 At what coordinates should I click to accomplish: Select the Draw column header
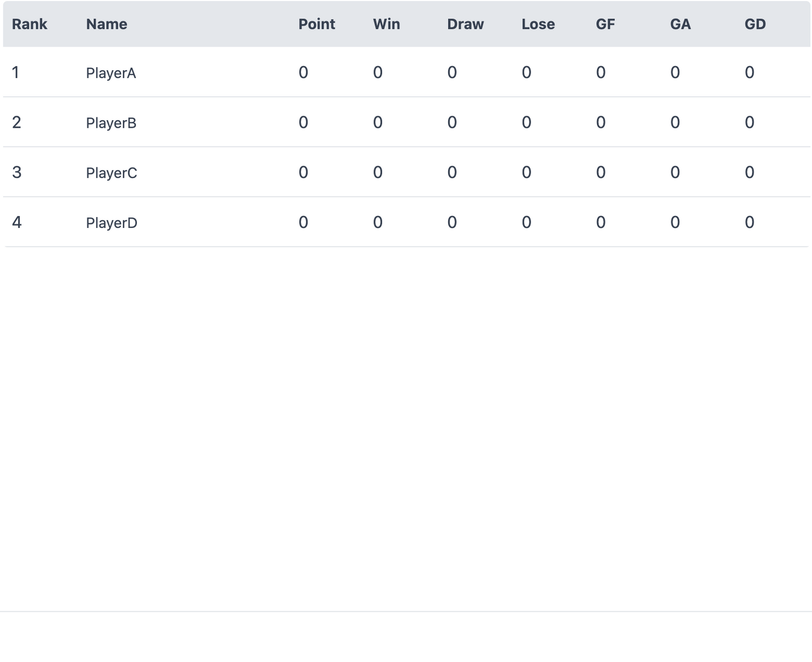(466, 24)
